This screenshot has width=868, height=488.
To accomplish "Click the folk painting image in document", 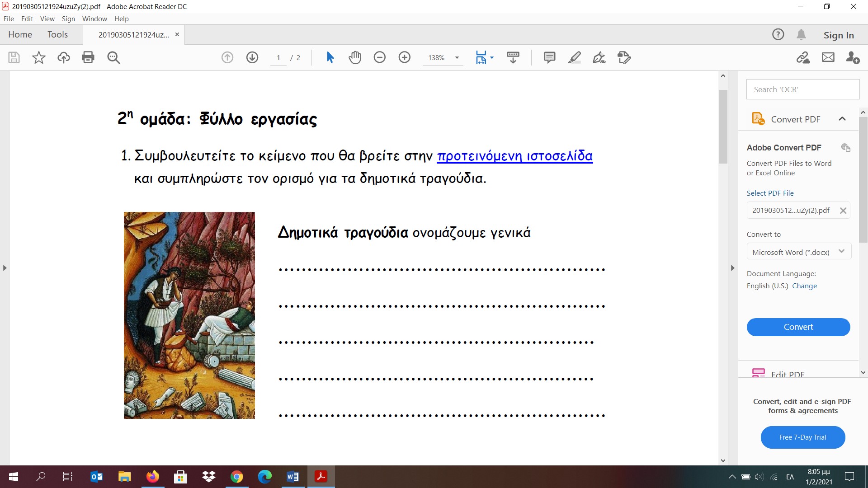I will [189, 315].
